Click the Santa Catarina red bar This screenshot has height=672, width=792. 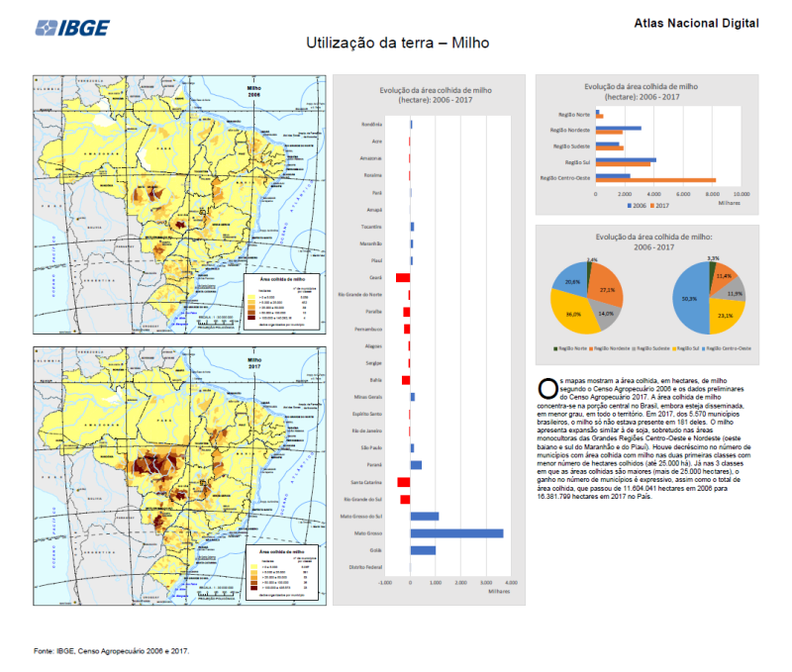[x=403, y=482]
